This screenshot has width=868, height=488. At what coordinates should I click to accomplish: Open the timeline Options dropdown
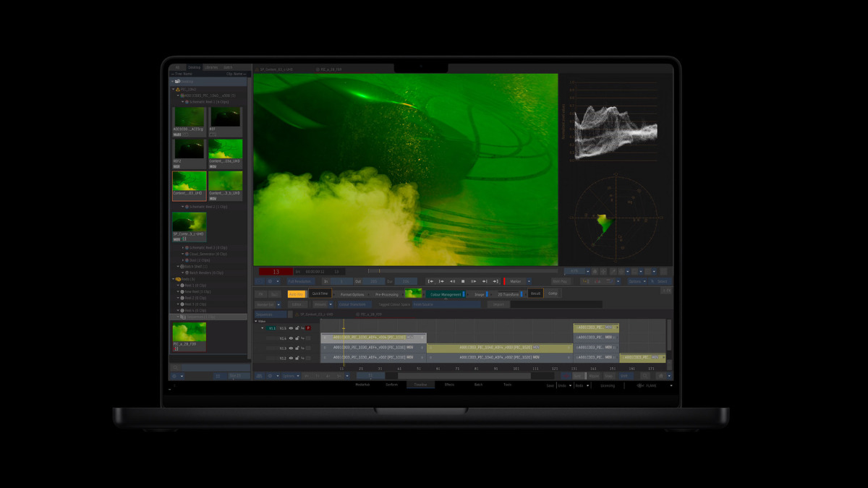point(289,376)
